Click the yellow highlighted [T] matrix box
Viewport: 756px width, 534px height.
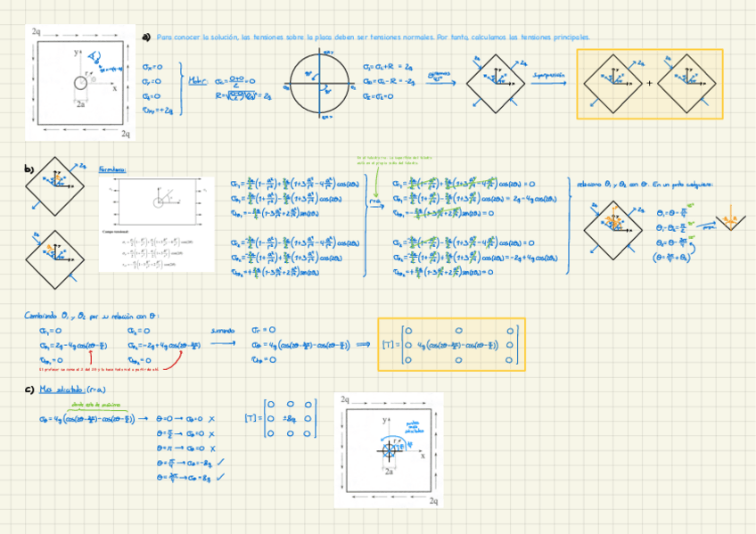(451, 344)
